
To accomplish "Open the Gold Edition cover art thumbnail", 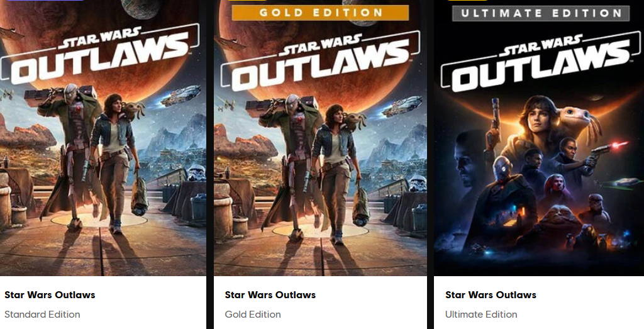I will tap(320, 138).
